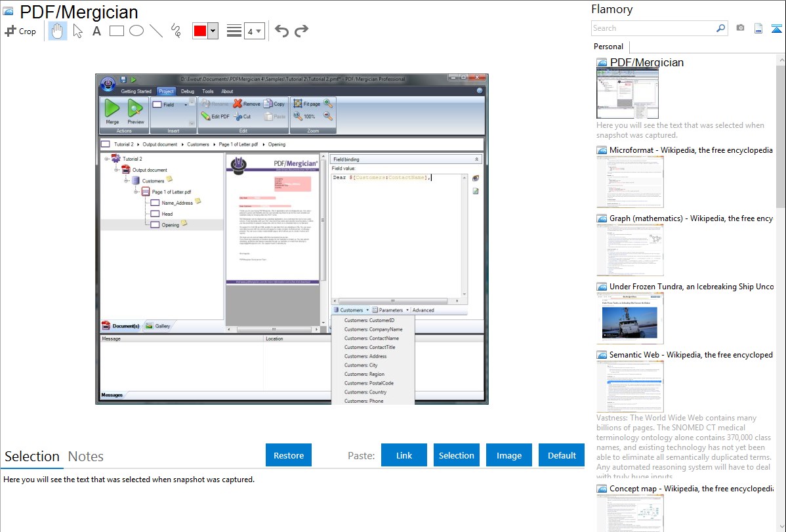
Task: Open the Personal tab
Action: [x=609, y=46]
